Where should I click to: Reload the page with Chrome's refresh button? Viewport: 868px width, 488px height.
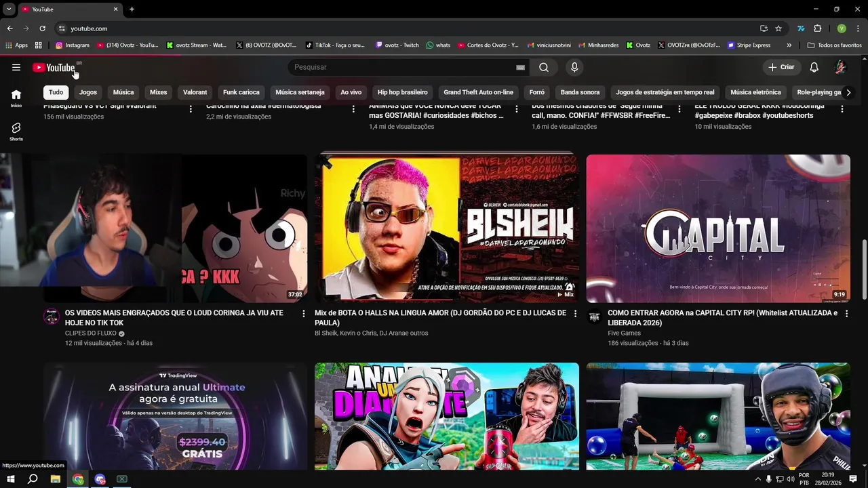click(x=42, y=28)
